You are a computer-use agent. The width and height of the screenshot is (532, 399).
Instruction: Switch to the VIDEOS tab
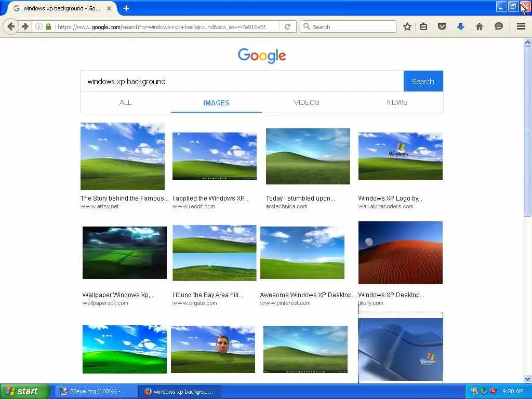pyautogui.click(x=307, y=102)
